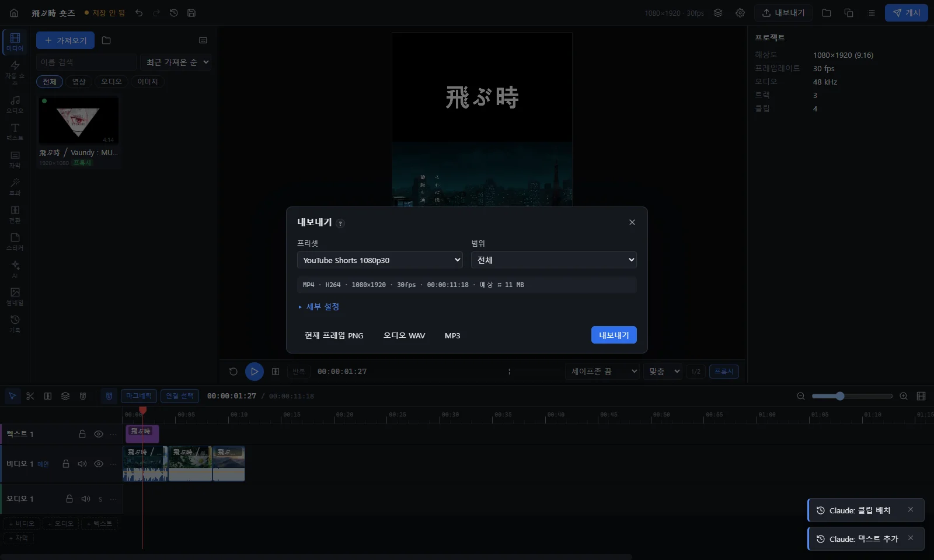The image size is (934, 560).
Task: Select the razor scissors tool in timeline
Action: [30, 396]
